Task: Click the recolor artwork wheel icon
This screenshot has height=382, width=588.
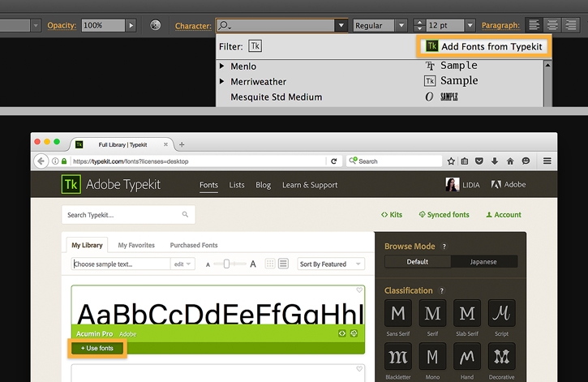Action: pyautogui.click(x=155, y=25)
